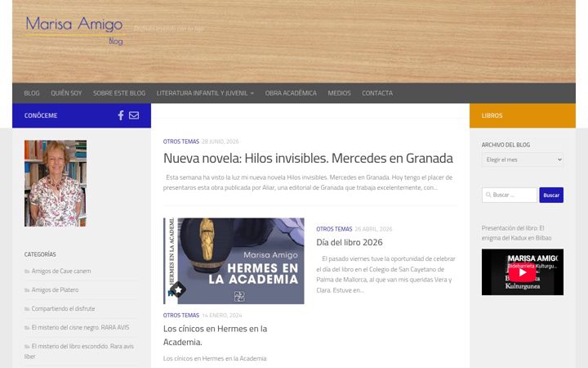Click the Libros orange sidebar header
Viewport: 588px width, 368px height.
point(523,115)
